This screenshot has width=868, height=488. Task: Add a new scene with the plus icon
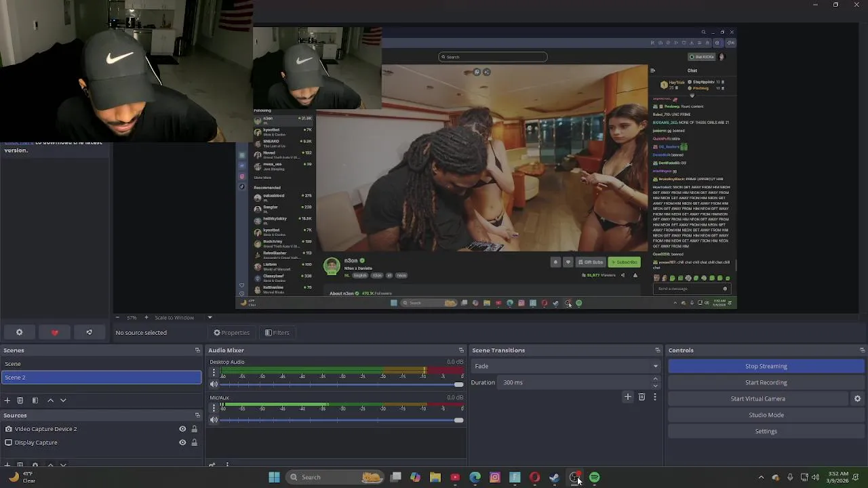(x=7, y=401)
